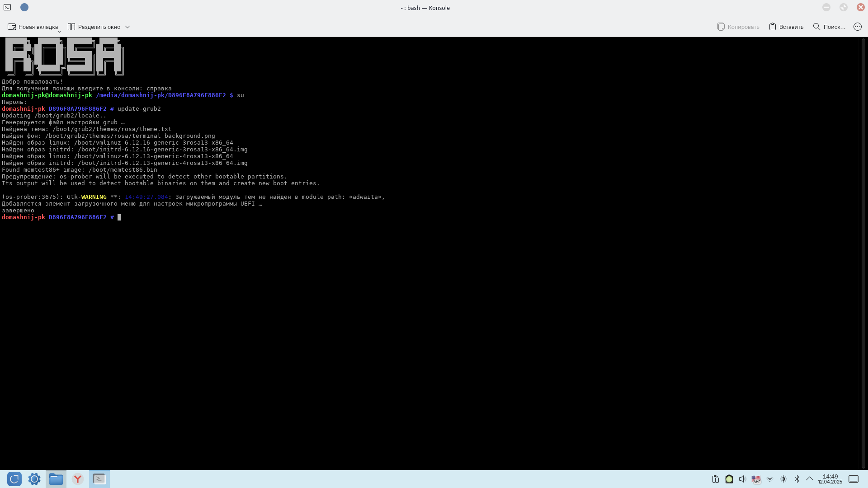
Task: Expand the split window chevron dropdown
Action: click(127, 27)
